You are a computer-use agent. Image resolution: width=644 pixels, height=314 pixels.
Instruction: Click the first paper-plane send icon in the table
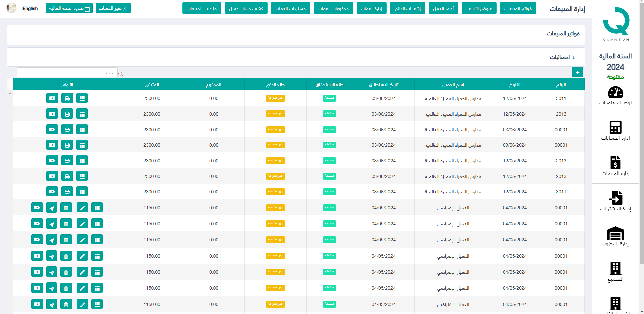point(52,208)
